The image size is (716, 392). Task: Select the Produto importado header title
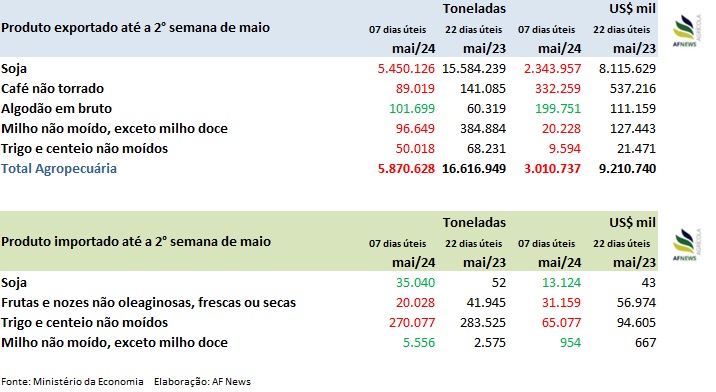point(136,241)
